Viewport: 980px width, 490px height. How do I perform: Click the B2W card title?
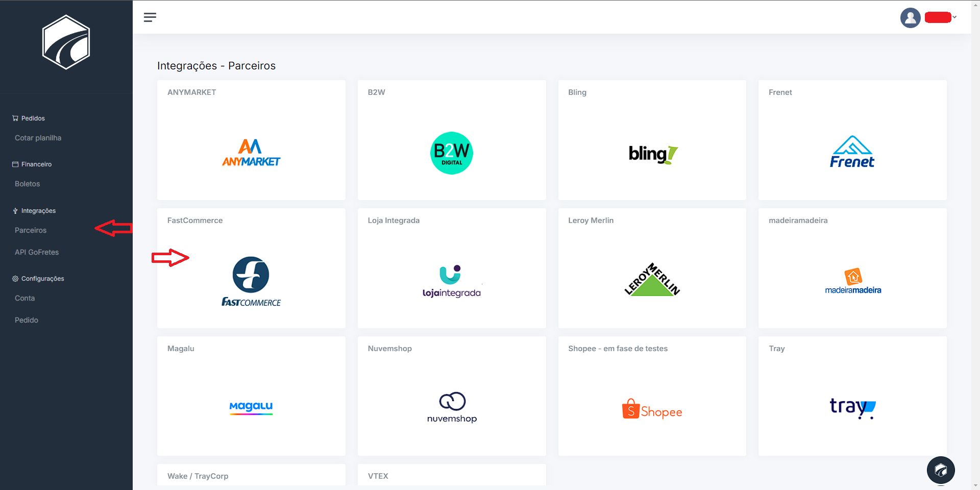[377, 92]
